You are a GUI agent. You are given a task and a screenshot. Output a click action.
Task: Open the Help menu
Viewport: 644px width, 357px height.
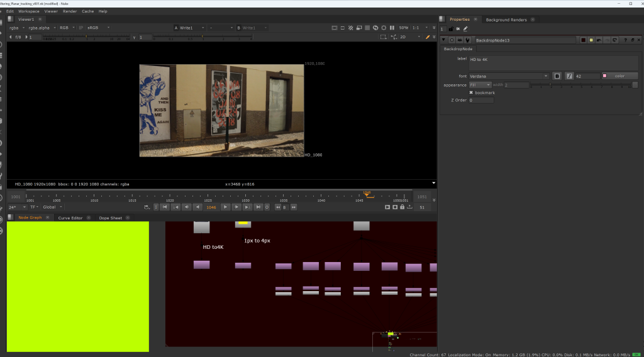pyautogui.click(x=103, y=11)
